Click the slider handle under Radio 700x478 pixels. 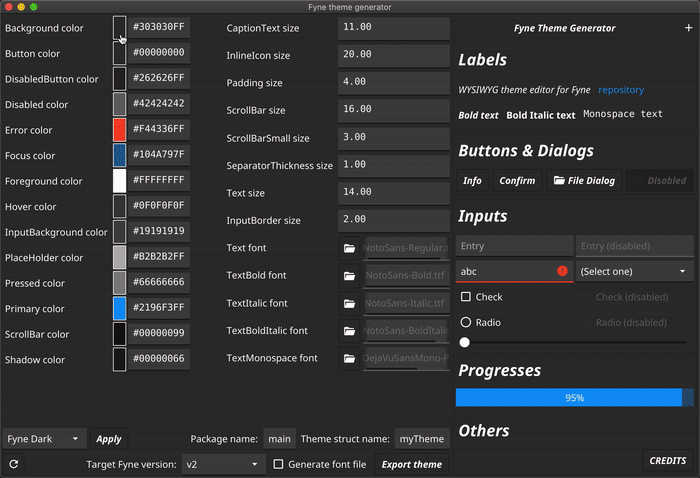click(x=464, y=342)
